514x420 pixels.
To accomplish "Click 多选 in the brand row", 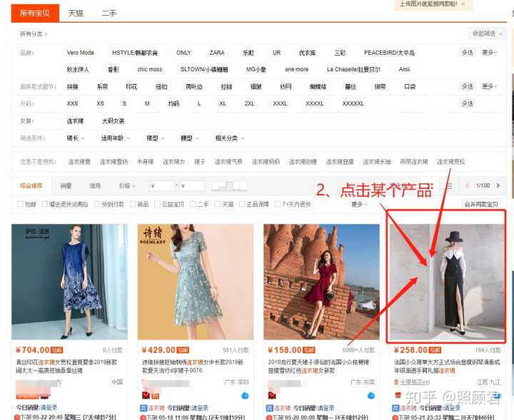I will (x=468, y=52).
